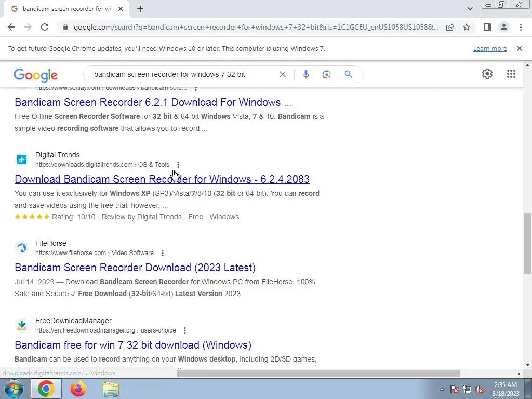
Task: Click the Action Center flag icon
Action: click(455, 390)
